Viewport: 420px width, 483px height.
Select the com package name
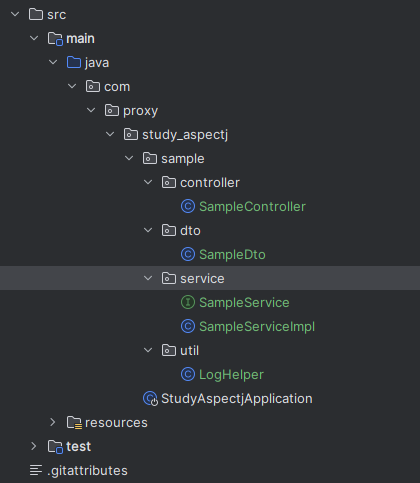117,87
